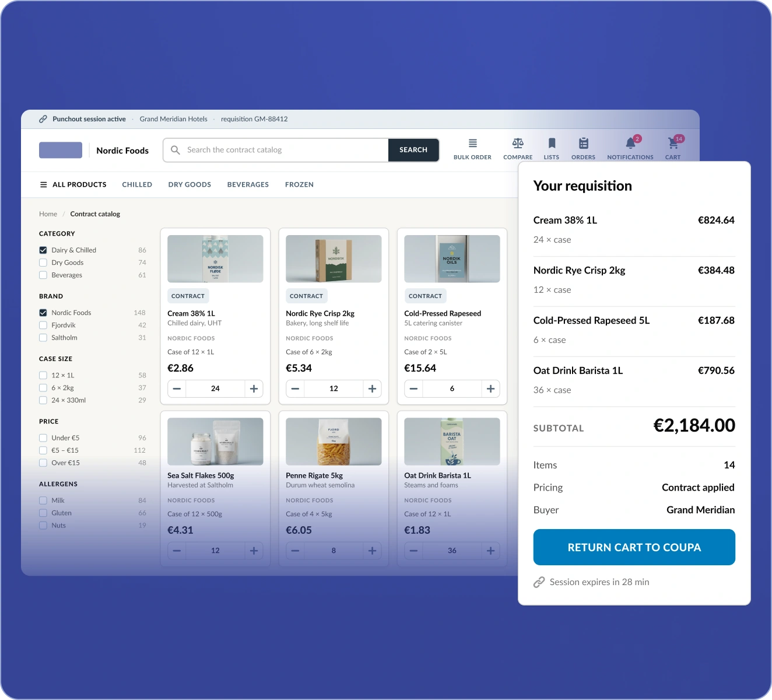This screenshot has width=772, height=700.
Task: Check the Over €15 price filter
Action: [43, 463]
